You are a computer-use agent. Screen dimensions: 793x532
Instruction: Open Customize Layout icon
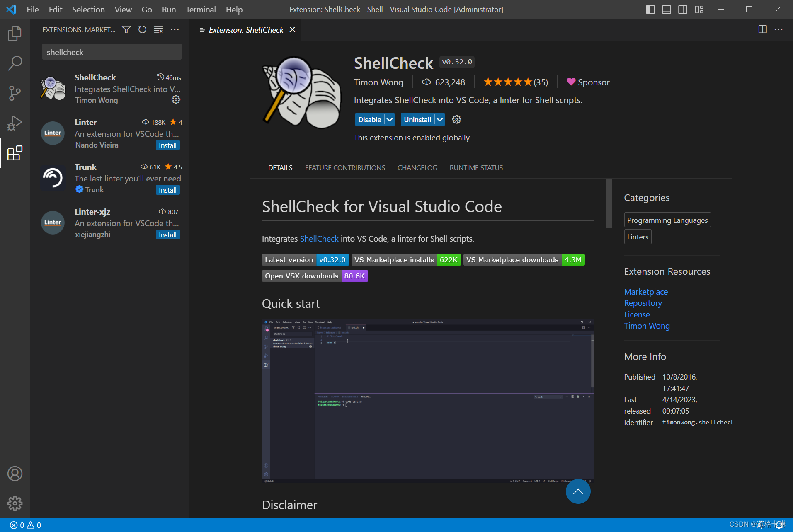coord(699,10)
